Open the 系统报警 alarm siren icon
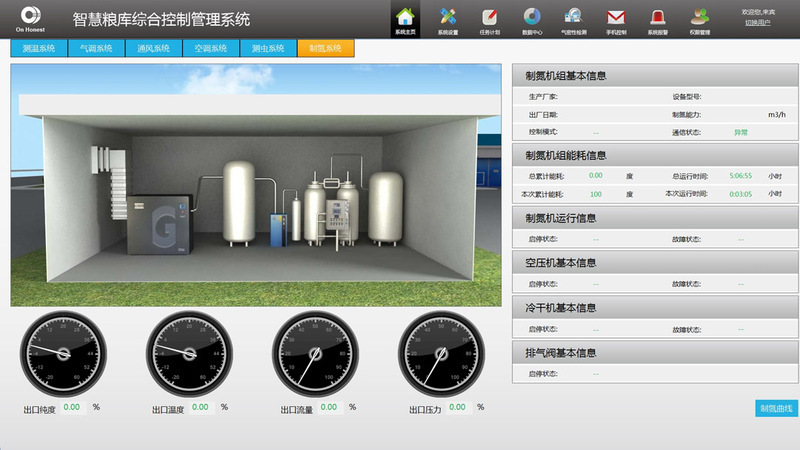The width and height of the screenshot is (800, 450). click(x=658, y=19)
